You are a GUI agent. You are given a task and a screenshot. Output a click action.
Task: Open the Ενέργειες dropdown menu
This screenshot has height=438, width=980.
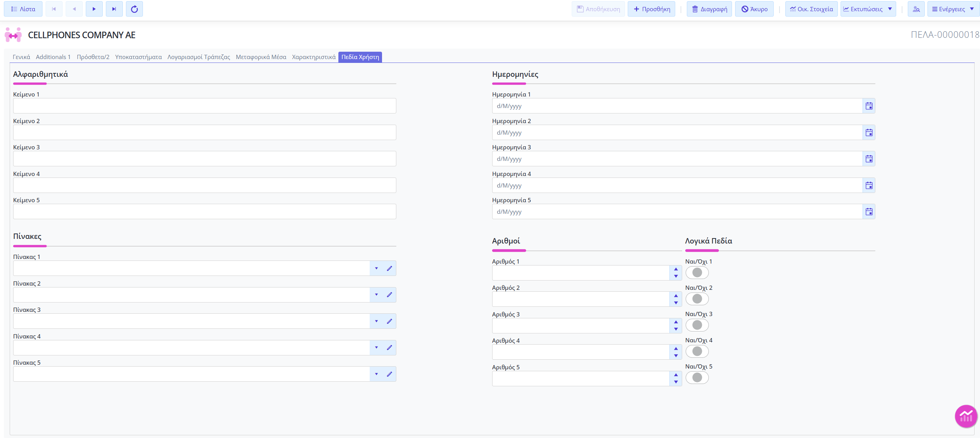click(953, 9)
